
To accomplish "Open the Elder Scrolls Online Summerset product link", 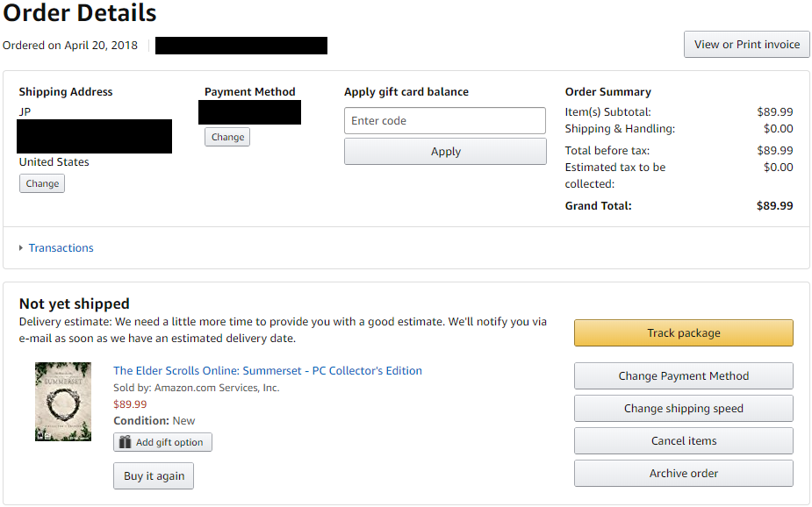I will [268, 371].
